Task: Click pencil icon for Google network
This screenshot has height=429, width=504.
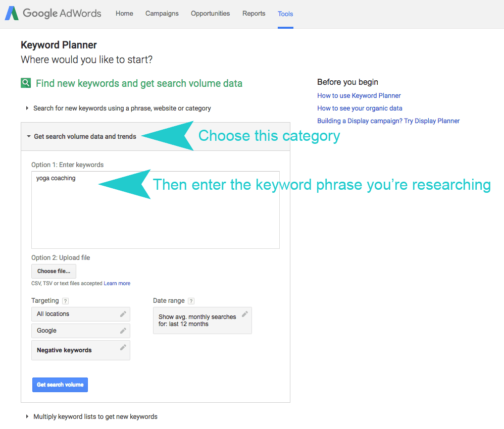Action: pyautogui.click(x=123, y=331)
